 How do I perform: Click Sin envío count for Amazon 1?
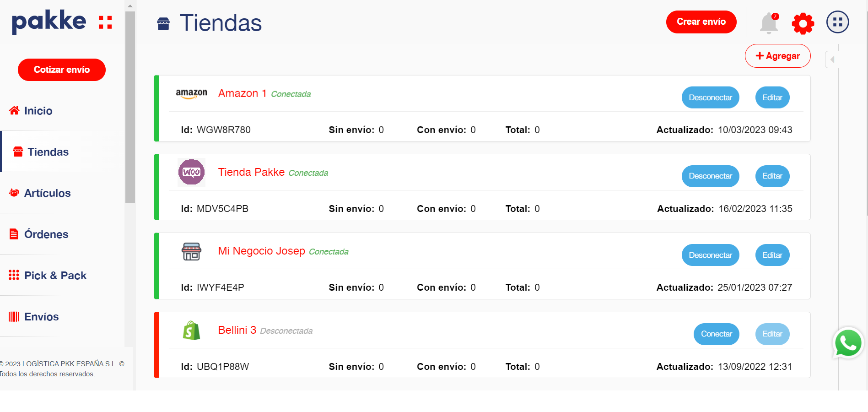(x=356, y=130)
